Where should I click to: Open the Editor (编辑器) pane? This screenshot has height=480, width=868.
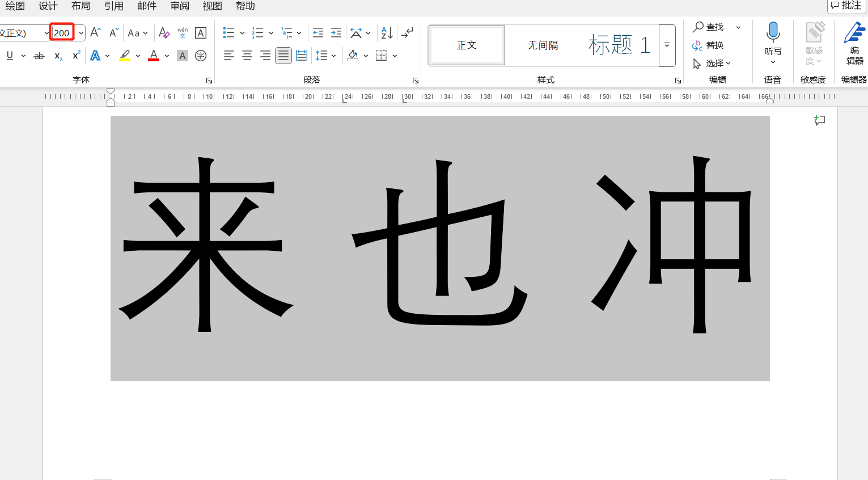coord(854,43)
